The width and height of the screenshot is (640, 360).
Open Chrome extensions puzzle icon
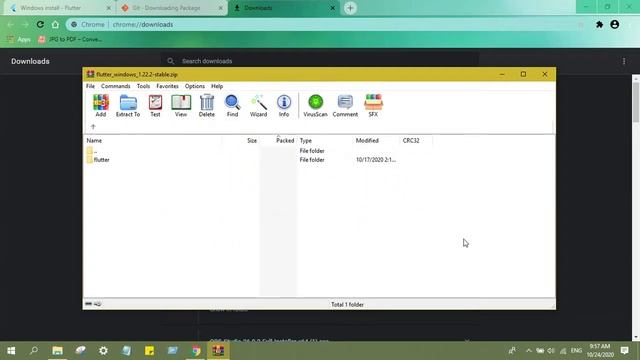[599, 24]
